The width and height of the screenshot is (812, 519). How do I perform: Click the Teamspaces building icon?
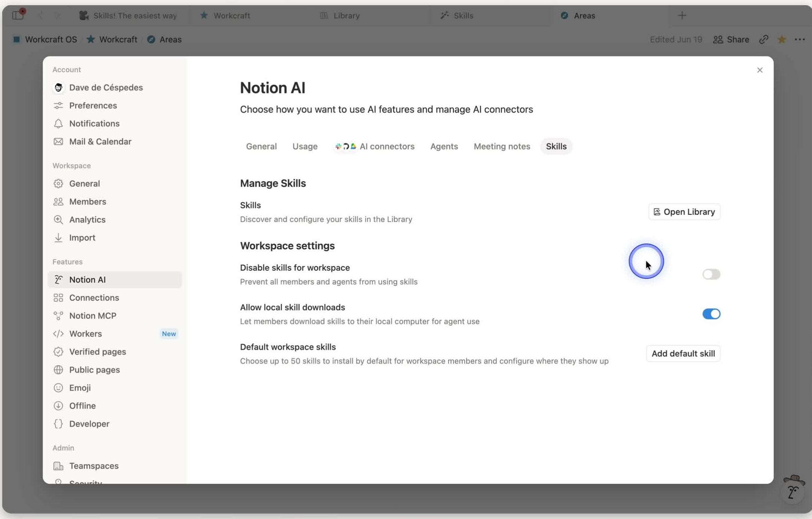[x=58, y=466]
